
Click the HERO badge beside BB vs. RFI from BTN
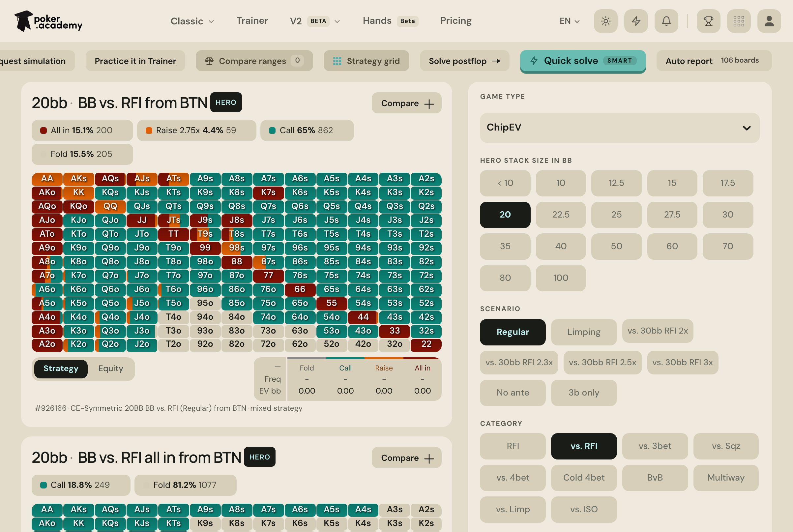[x=226, y=102]
